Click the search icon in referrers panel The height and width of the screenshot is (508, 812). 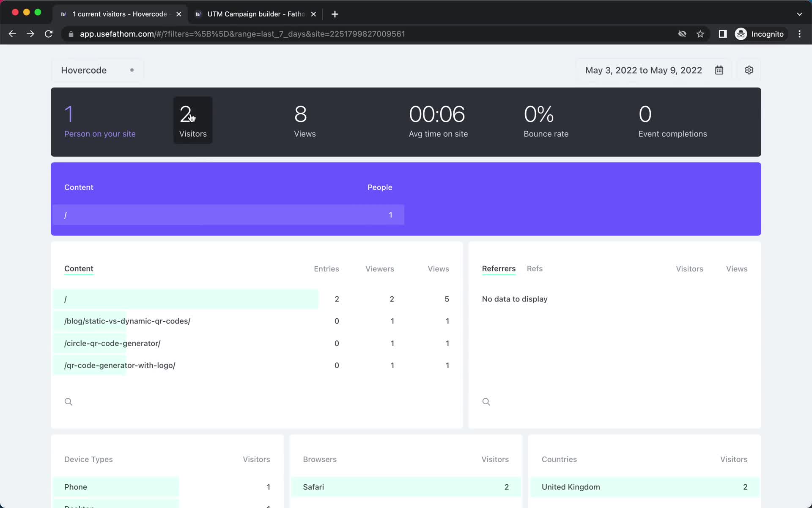[486, 401]
